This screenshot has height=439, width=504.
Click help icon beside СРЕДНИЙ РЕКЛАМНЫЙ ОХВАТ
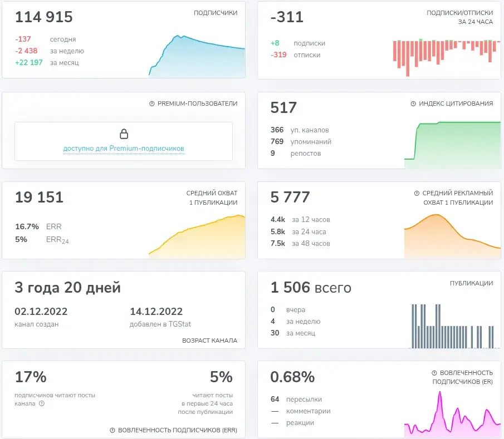click(x=417, y=193)
